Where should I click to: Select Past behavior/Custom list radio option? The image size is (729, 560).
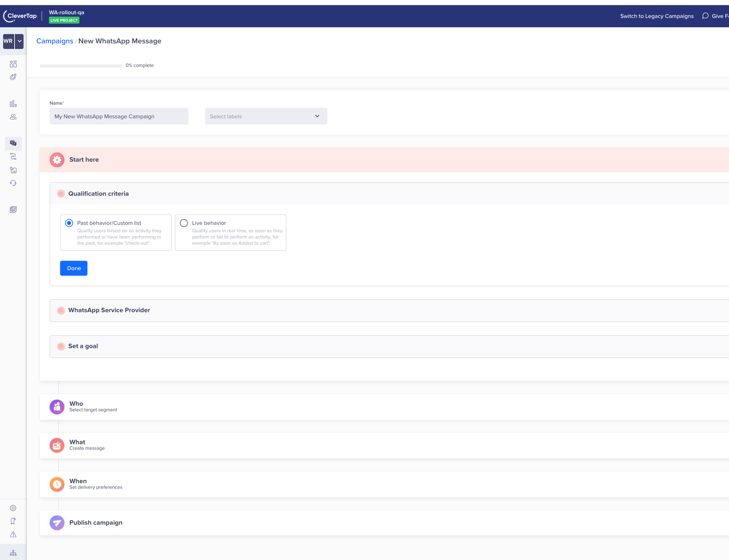(x=69, y=223)
